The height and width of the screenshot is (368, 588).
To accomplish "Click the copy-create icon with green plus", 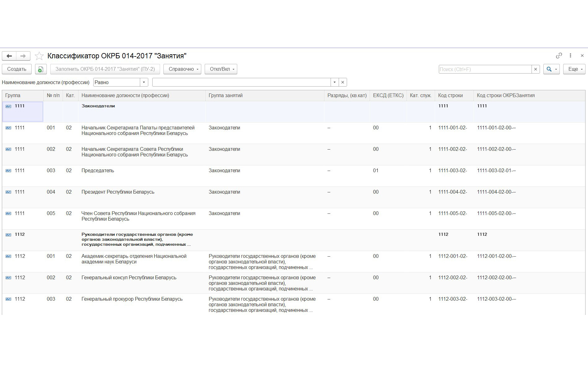I will tap(41, 69).
